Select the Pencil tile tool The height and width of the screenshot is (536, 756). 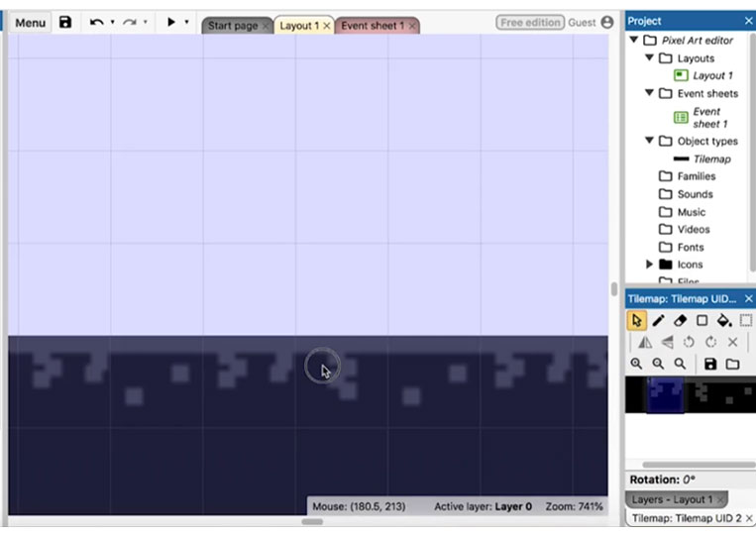[x=658, y=321]
